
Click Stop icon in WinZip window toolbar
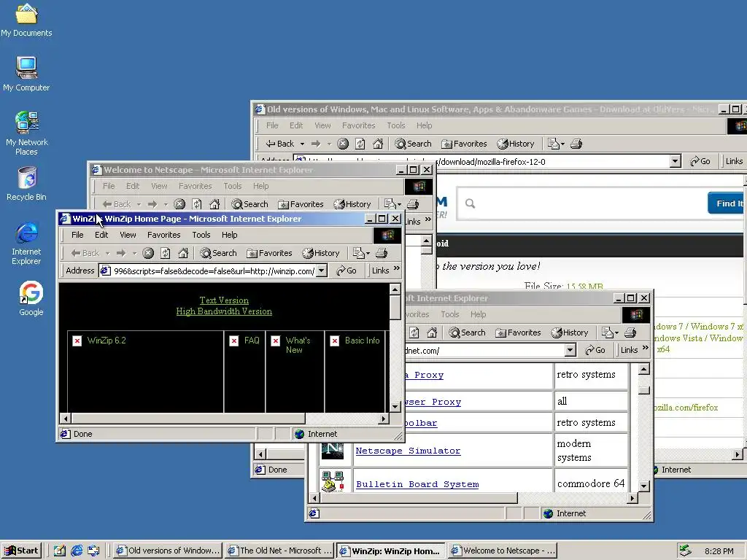(148, 253)
